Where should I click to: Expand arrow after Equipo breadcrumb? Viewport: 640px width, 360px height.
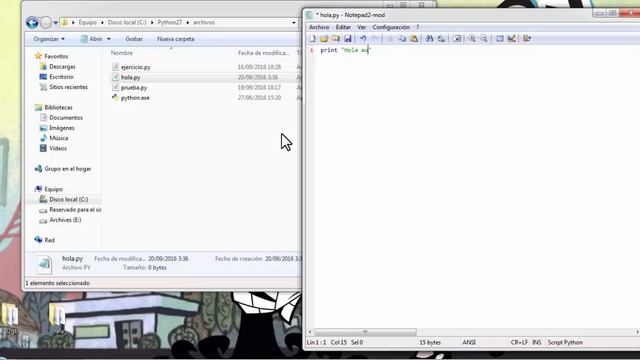(102, 22)
